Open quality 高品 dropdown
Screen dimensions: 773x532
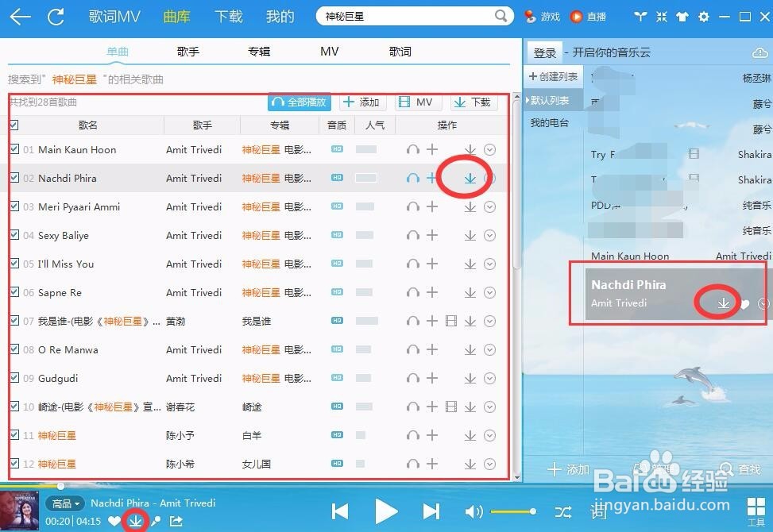point(64,503)
